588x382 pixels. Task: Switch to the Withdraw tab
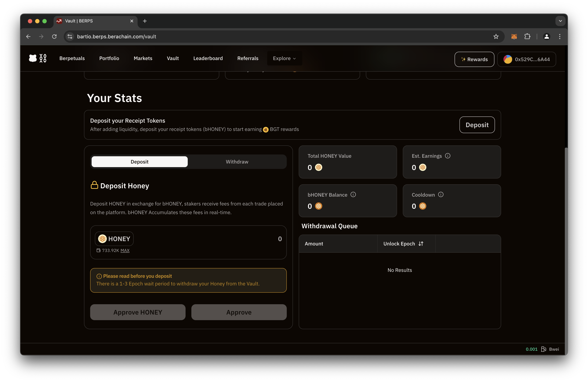click(x=237, y=162)
